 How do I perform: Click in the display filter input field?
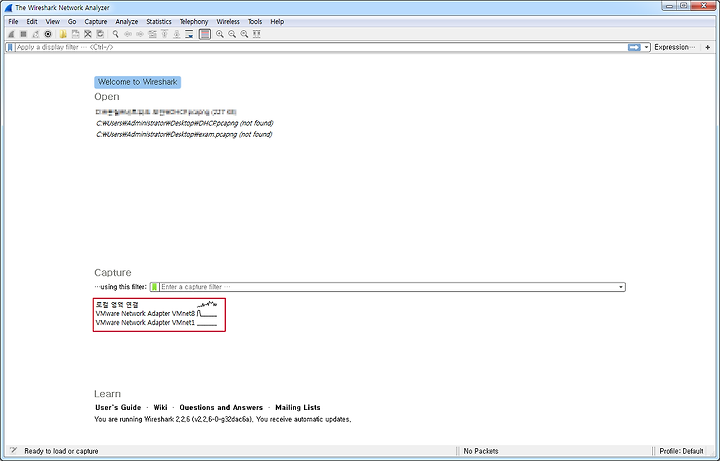coord(321,47)
